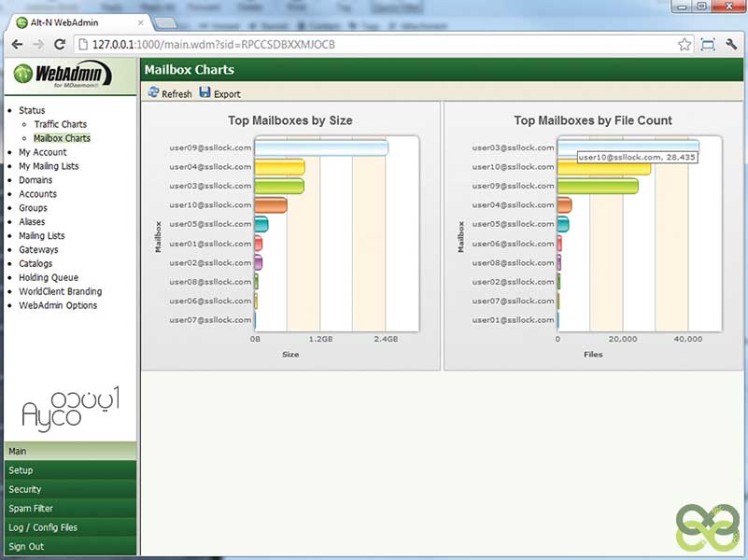Click Sign Out in sidebar
This screenshot has height=560, width=748.
[x=68, y=547]
